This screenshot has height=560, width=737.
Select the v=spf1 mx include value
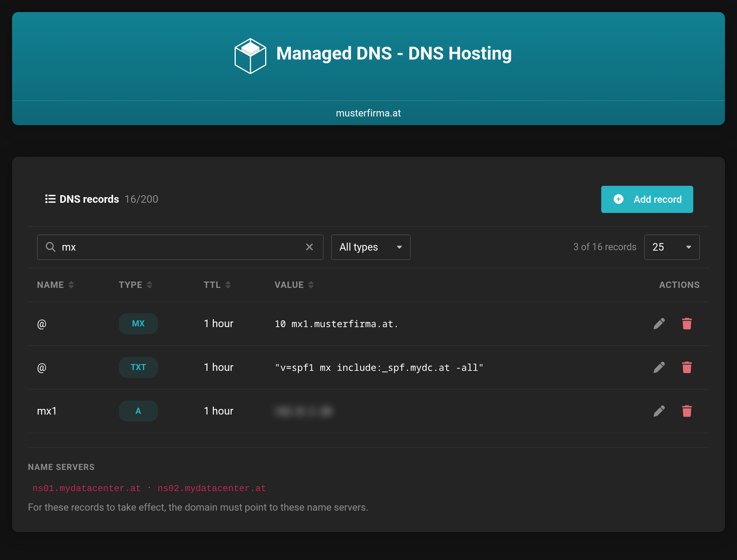pos(379,368)
